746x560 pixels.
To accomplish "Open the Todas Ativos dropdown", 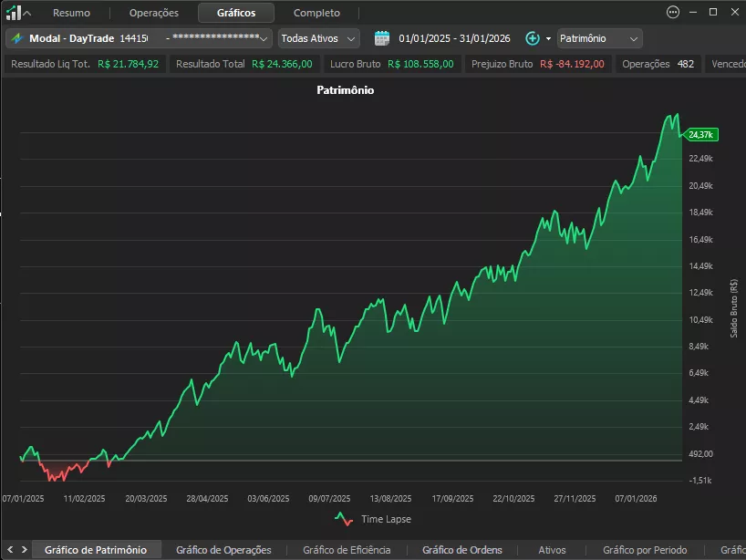I will (319, 38).
